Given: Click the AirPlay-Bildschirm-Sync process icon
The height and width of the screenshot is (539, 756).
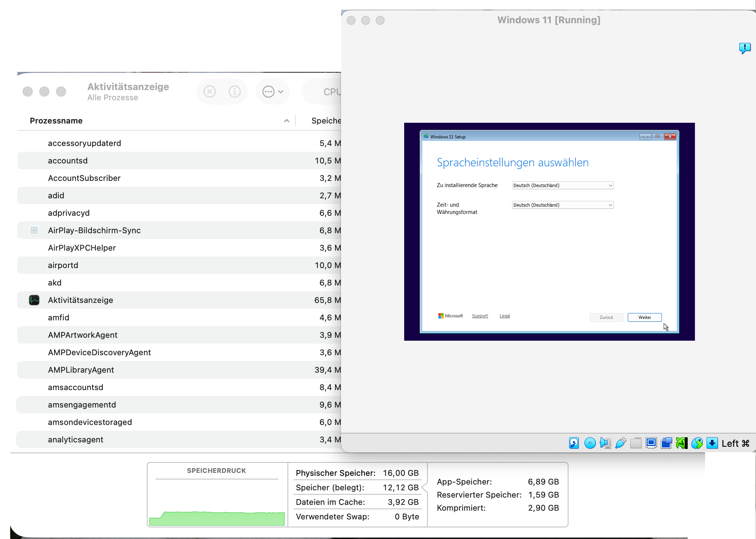Looking at the screenshot, I should [x=34, y=230].
